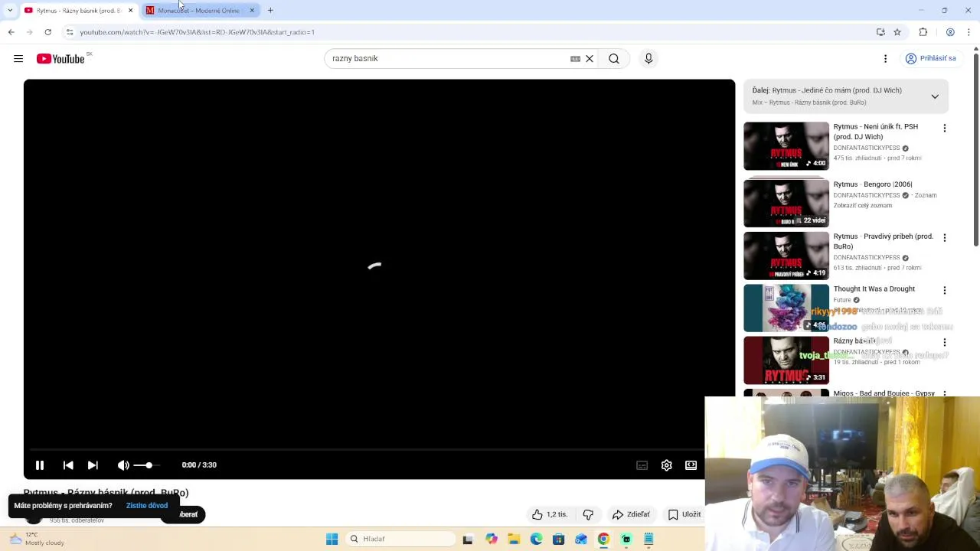Click Zistite dôvod link in toast
This screenshot has width=980, height=551.
coord(147,505)
